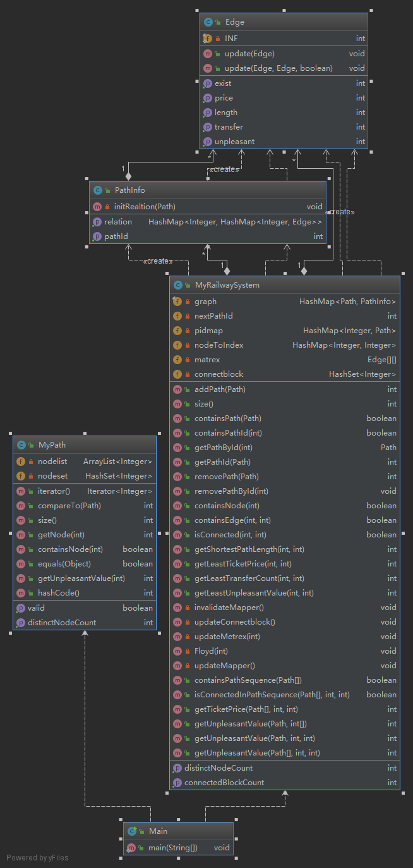Screen dimensions: 413x868
Task: Click the field icon beside graph
Action: pyautogui.click(x=177, y=302)
